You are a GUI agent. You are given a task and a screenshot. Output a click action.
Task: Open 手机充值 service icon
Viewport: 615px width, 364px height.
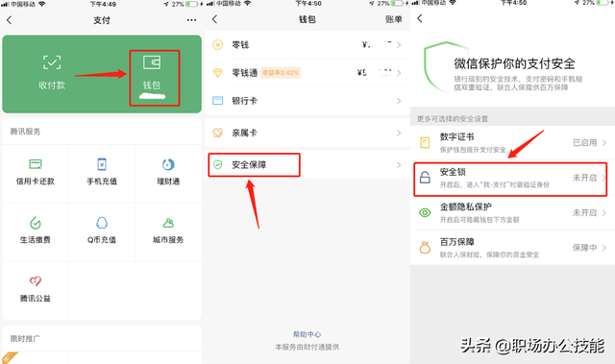pos(102,164)
